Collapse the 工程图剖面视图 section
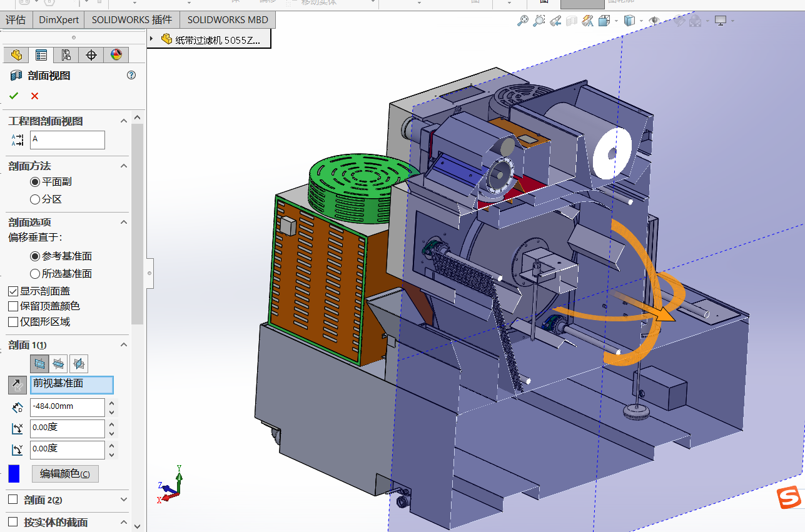Viewport: 805px width, 532px height. pos(123,121)
